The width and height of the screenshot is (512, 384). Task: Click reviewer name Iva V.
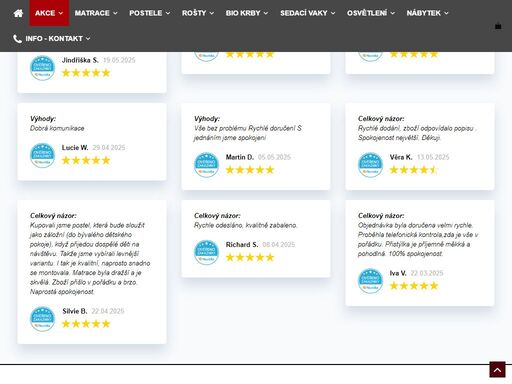point(398,273)
